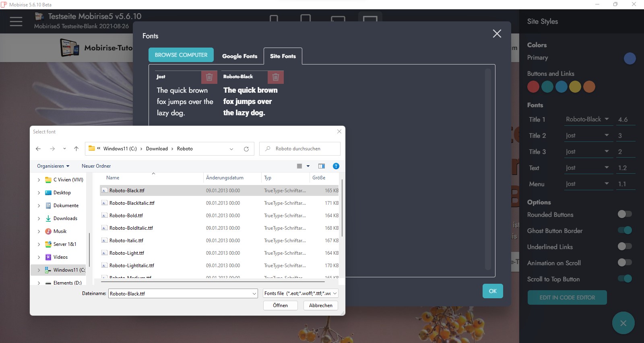Delete the Roboto-Black font from Site Fonts

pyautogui.click(x=276, y=77)
